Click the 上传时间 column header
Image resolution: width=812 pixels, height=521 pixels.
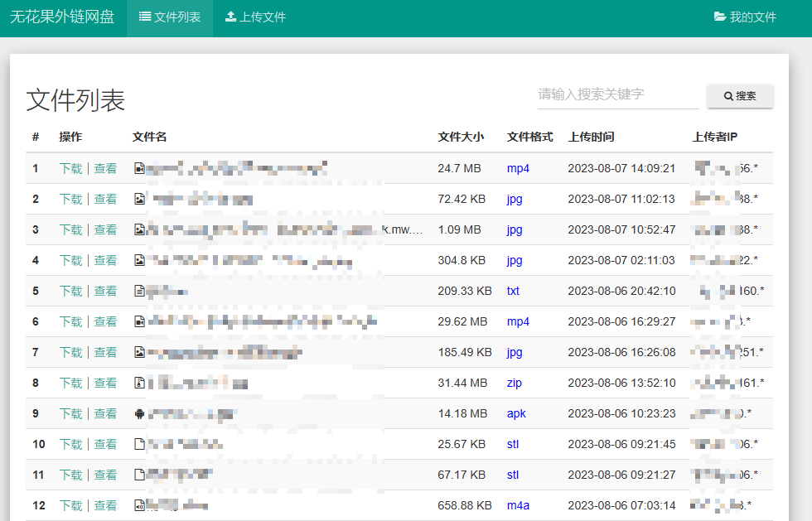coord(591,137)
